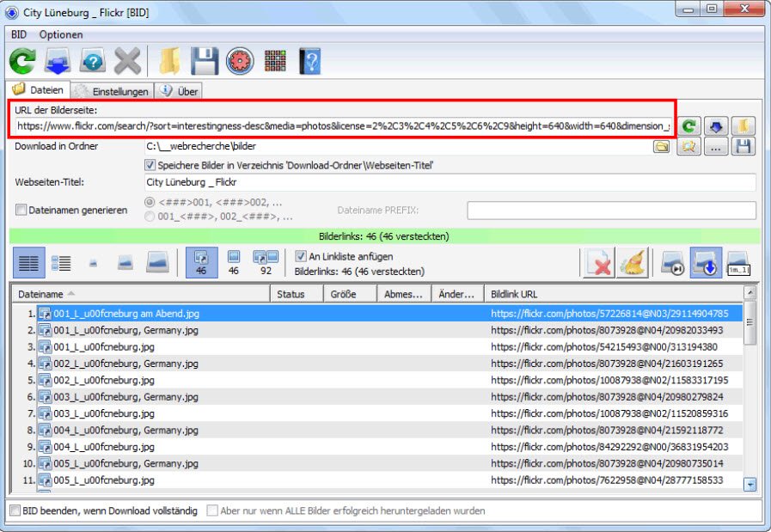Select linked images filter showing 46
Screen dimensions: 771x532
201,262
